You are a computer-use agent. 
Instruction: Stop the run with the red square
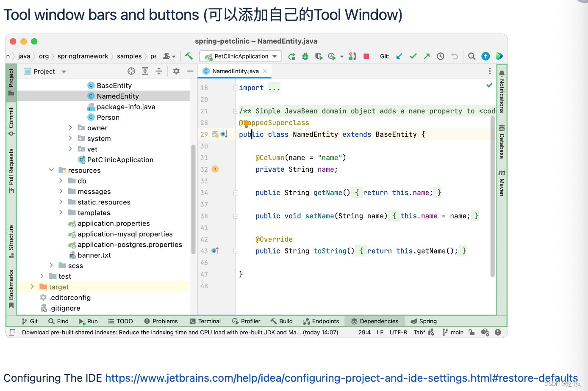click(366, 56)
